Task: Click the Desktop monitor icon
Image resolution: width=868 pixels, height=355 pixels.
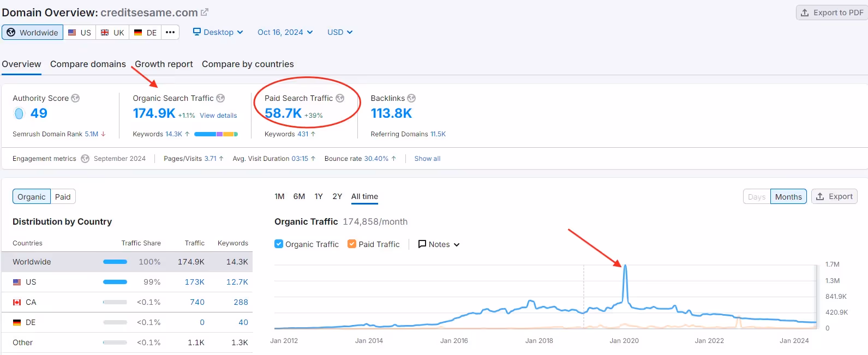Action: click(x=197, y=32)
